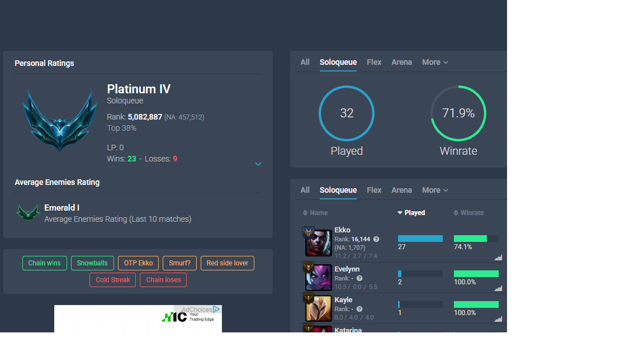644x362 pixels.
Task: Click the 71.9% Winrate circle gauge
Action: coord(458,113)
